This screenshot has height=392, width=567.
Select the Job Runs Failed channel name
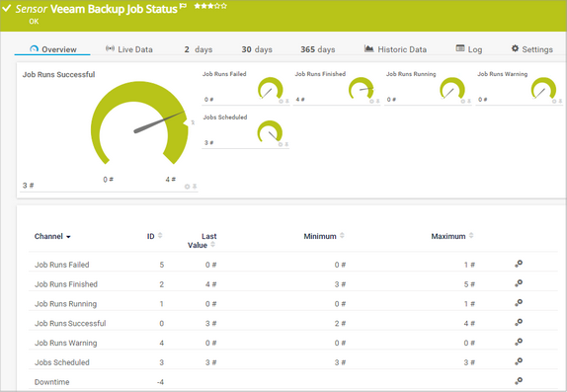pyautogui.click(x=62, y=265)
